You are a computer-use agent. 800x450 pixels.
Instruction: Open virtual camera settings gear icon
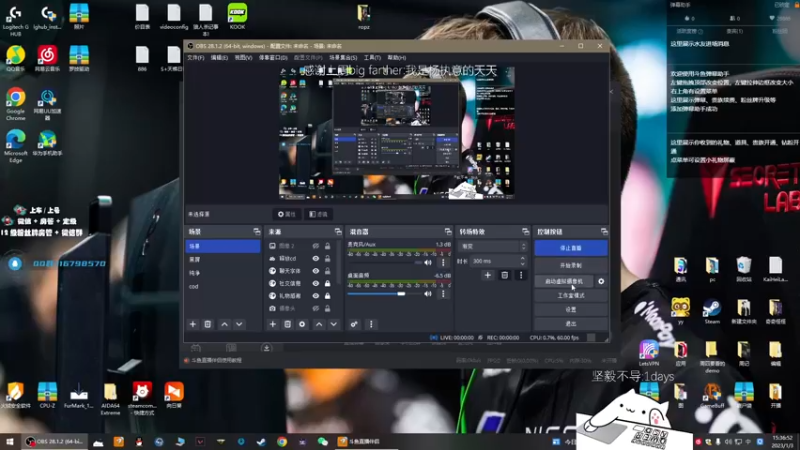601,281
